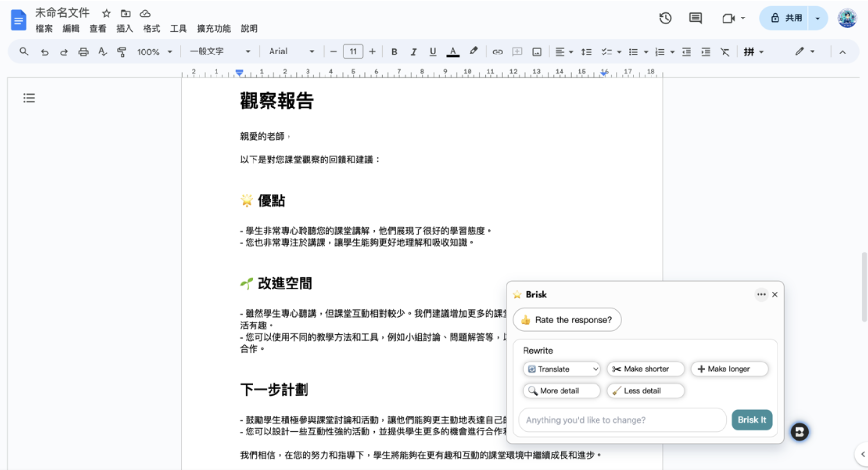
Task: Open version history clock icon
Action: pyautogui.click(x=665, y=18)
